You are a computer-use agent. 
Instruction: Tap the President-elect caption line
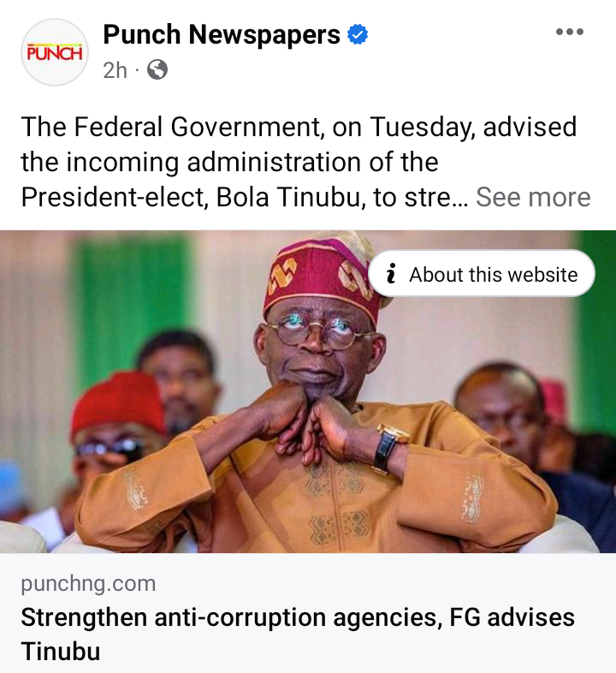click(245, 198)
